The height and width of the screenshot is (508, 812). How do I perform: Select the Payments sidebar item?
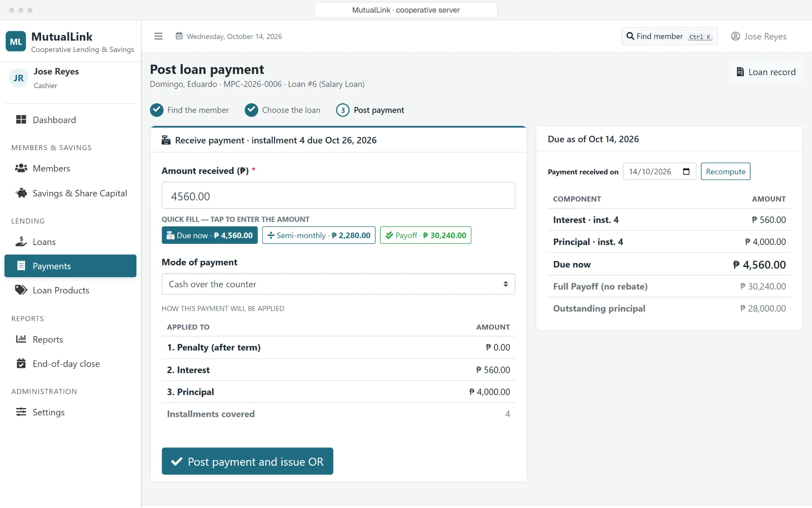[x=70, y=266]
